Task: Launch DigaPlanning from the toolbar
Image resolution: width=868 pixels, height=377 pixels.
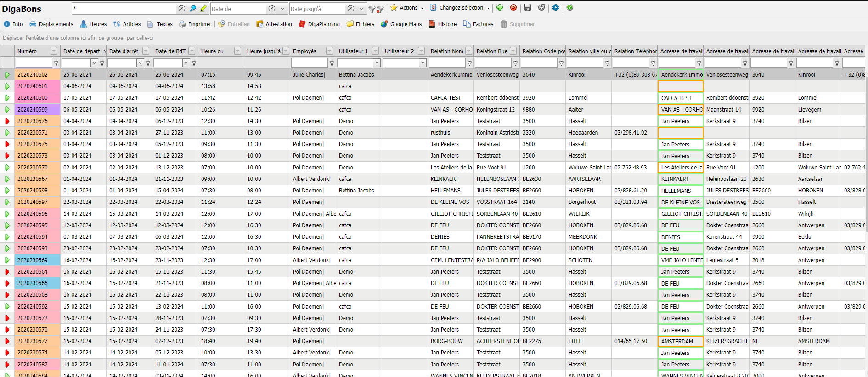Action: 319,24
